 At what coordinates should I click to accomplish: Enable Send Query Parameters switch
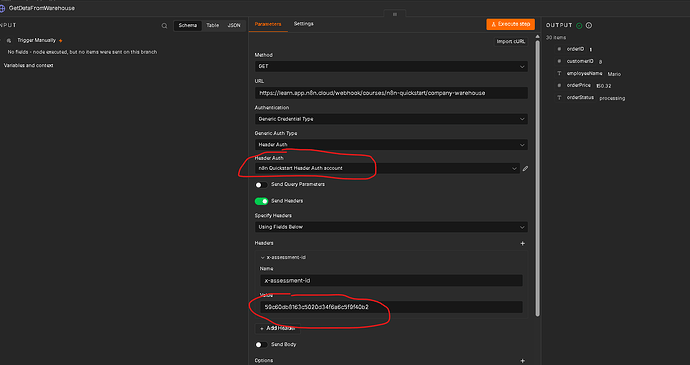click(x=261, y=185)
